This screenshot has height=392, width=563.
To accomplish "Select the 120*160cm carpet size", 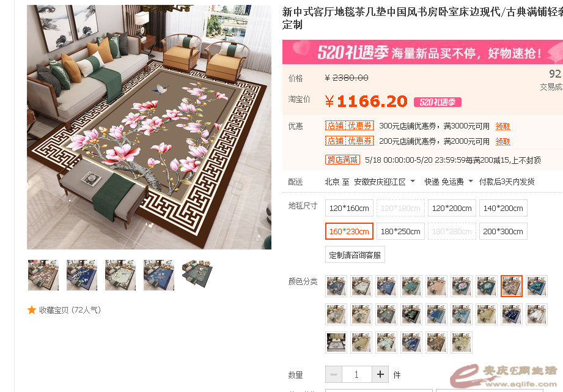I will coord(349,208).
